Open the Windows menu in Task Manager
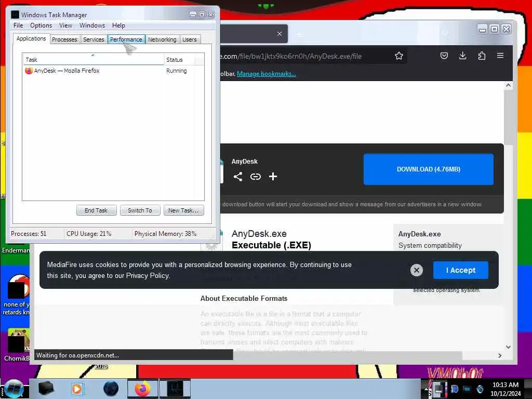The image size is (532, 399). point(92,25)
